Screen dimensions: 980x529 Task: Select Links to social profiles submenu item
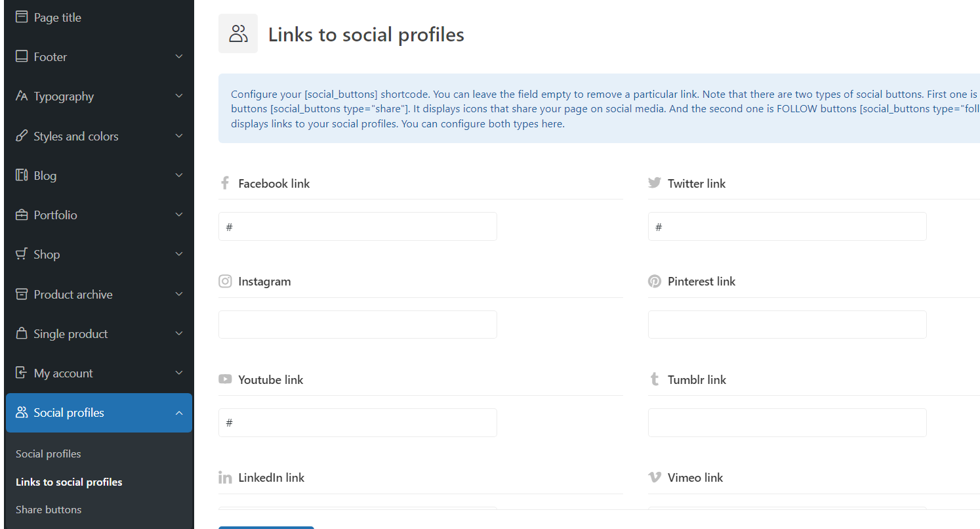69,482
